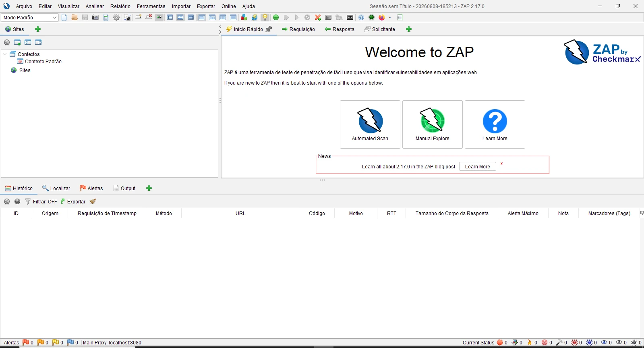
Task: Open the Modo Padrão mode dropdown
Action: point(30,17)
